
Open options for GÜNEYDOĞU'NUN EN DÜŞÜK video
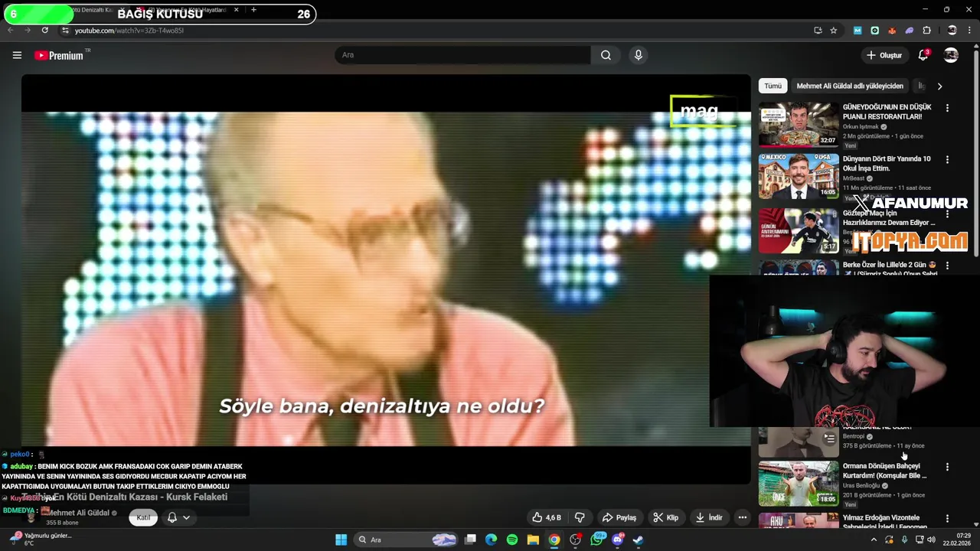point(947,108)
